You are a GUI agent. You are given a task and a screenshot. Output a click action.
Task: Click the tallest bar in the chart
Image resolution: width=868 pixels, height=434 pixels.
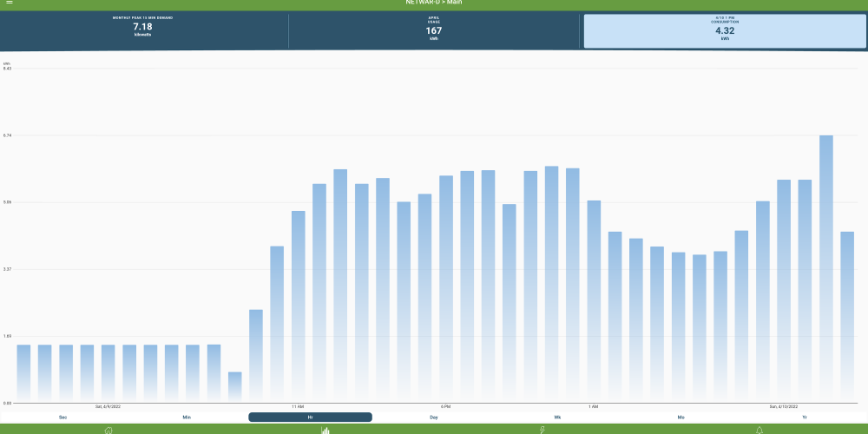[826, 269]
